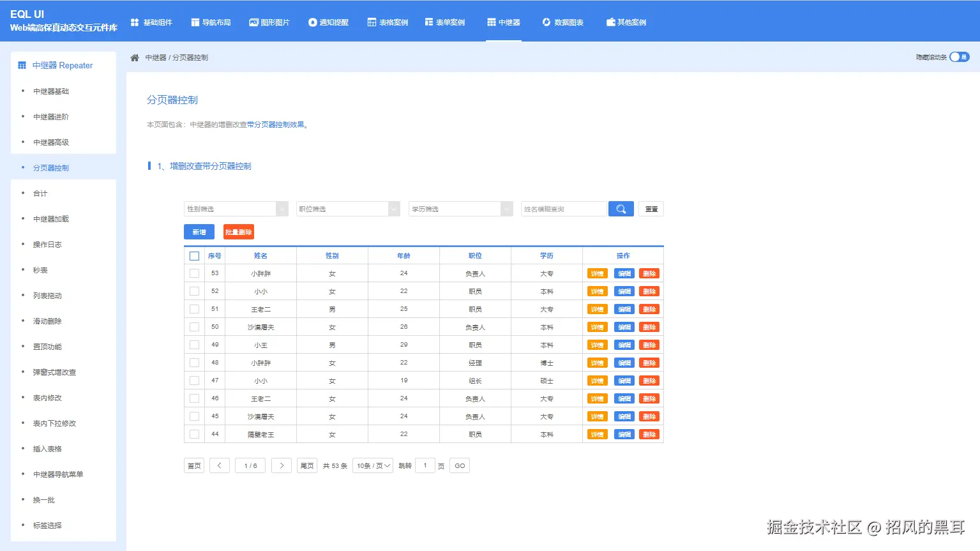Check the checkbox for row 52

tap(195, 291)
